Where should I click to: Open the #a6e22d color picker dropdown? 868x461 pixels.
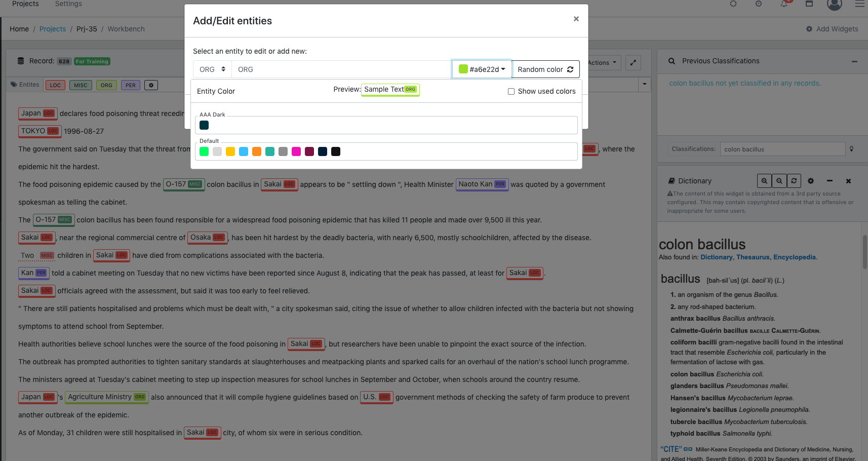[x=482, y=69]
